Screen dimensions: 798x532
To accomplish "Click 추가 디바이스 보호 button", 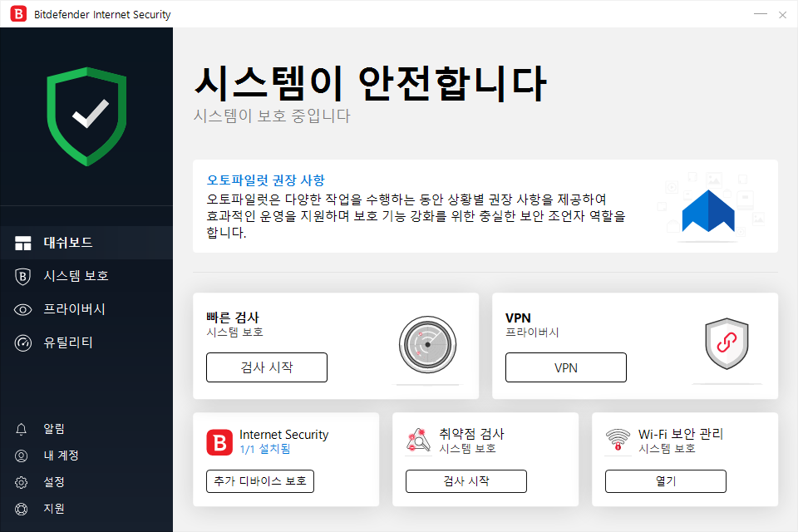I will [x=260, y=481].
